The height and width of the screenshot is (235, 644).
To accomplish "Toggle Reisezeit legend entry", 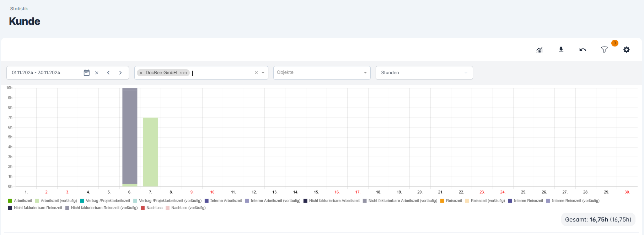I will click(454, 201).
